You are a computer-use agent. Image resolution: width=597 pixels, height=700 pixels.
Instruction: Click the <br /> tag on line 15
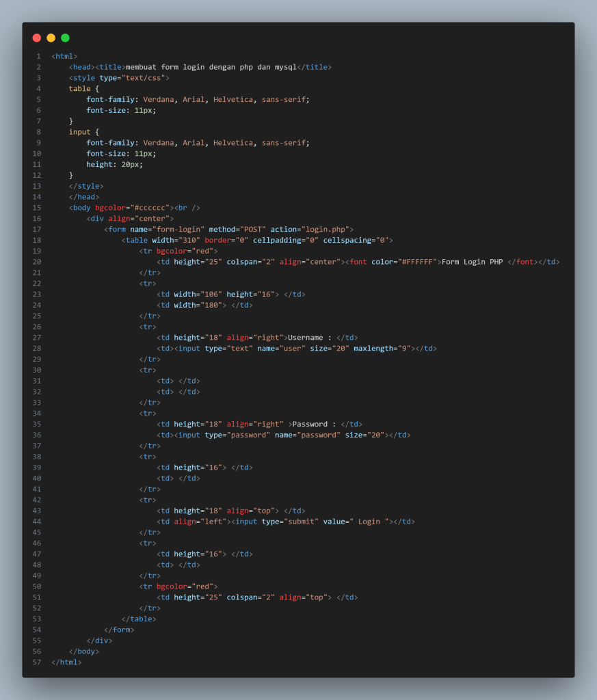point(187,208)
